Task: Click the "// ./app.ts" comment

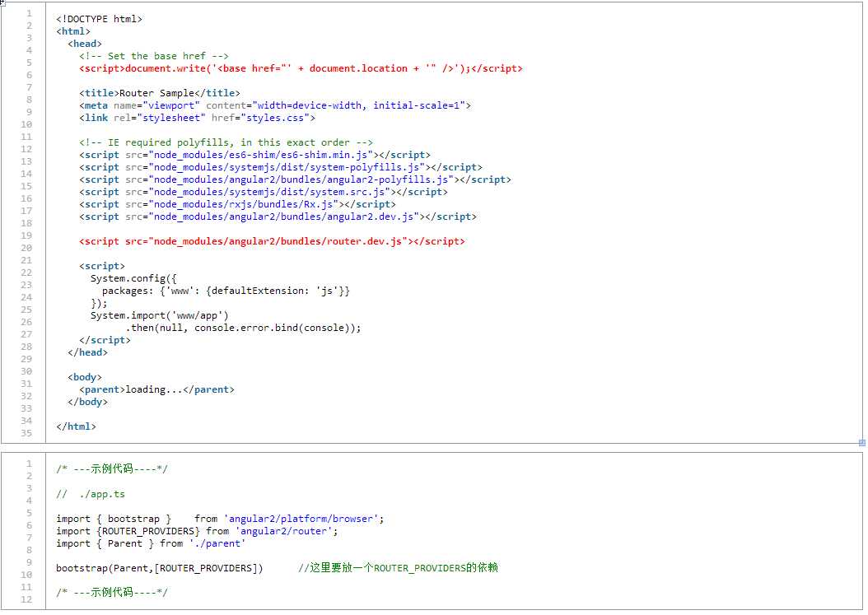Action: tap(91, 494)
